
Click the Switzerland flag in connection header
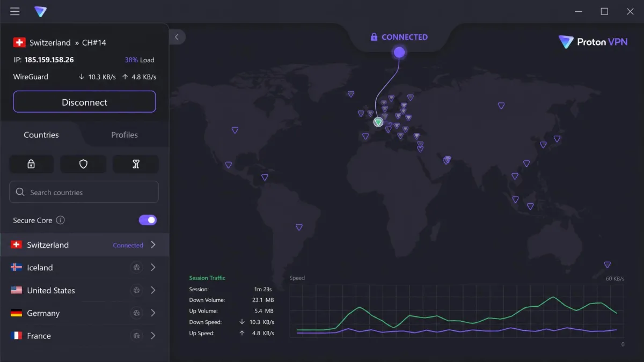(x=19, y=42)
